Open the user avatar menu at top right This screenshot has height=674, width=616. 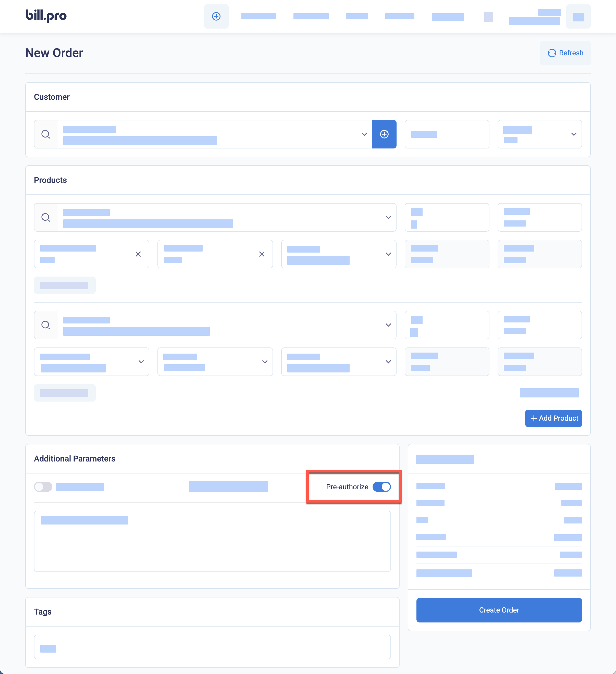[578, 16]
